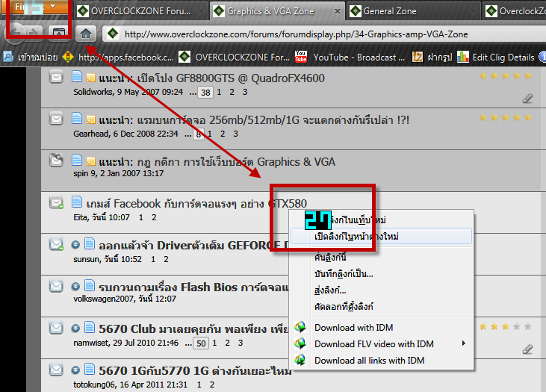Click the namwiset author name
This screenshot has height=392, width=546.
(91, 343)
